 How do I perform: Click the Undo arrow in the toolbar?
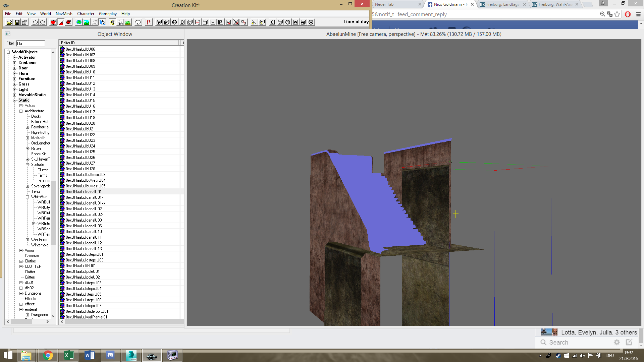[35, 22]
